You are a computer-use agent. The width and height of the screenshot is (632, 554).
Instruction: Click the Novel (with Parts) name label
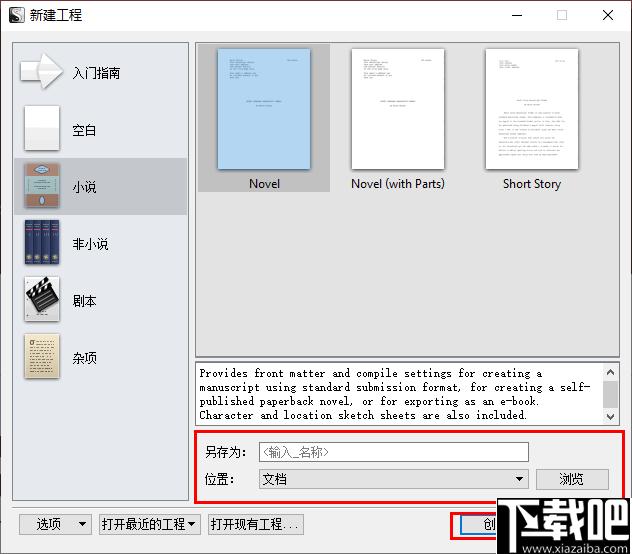(x=398, y=184)
